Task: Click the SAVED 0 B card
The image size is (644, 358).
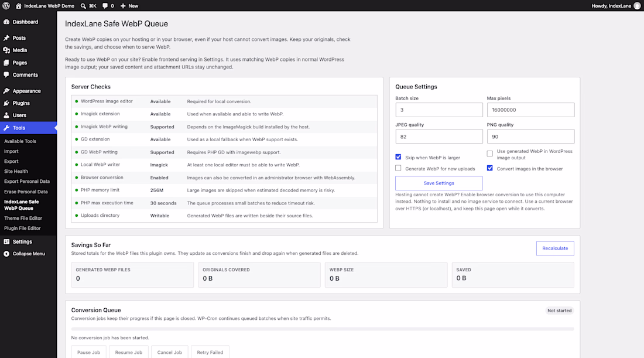Action: coord(513,275)
